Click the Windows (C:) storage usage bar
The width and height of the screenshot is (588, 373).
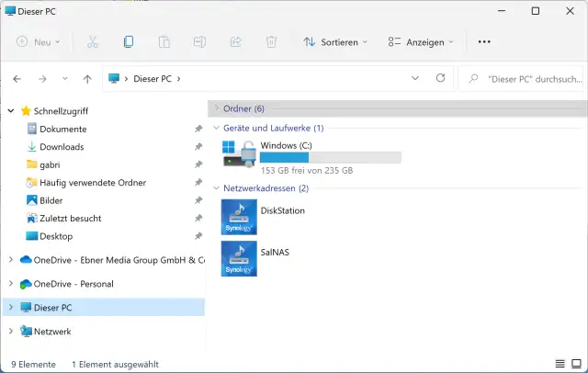330,158
